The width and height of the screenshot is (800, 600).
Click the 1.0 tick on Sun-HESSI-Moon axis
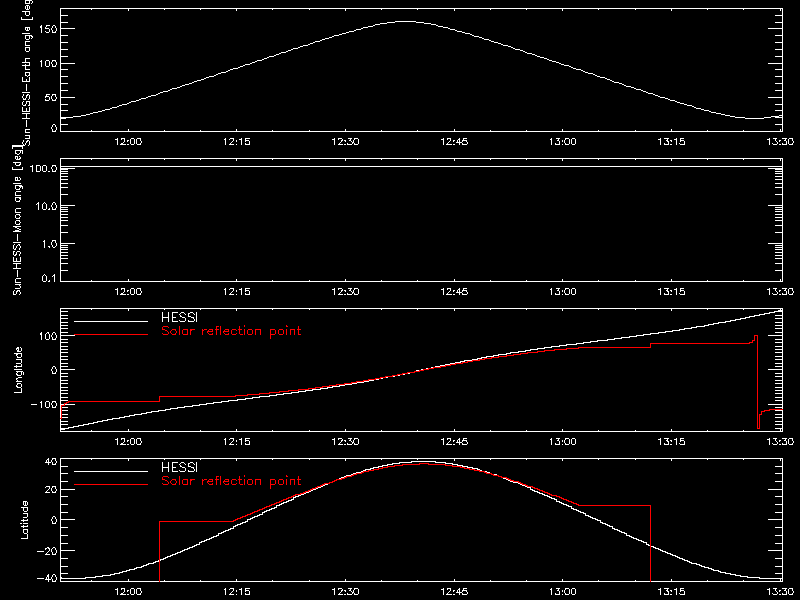[49, 244]
